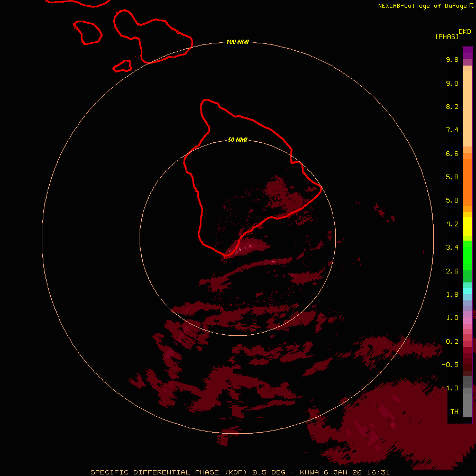Click the 50 NMI range ring label
The height and width of the screenshot is (476, 476).
(237, 140)
